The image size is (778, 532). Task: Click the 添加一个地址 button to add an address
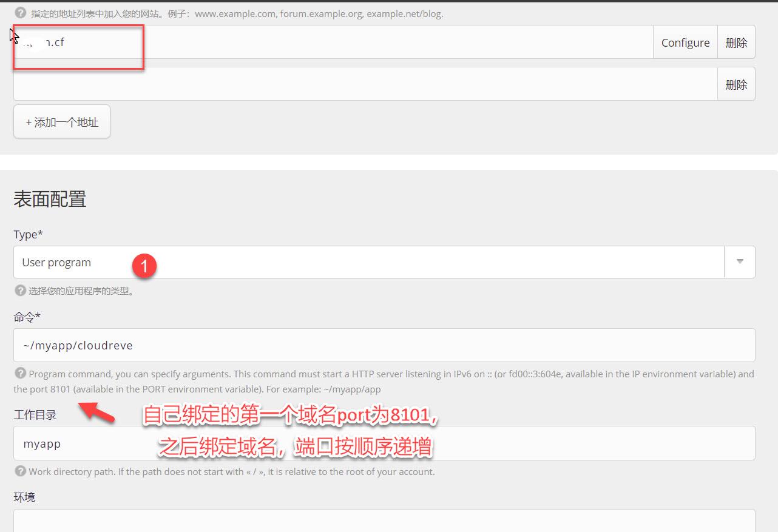(61, 121)
